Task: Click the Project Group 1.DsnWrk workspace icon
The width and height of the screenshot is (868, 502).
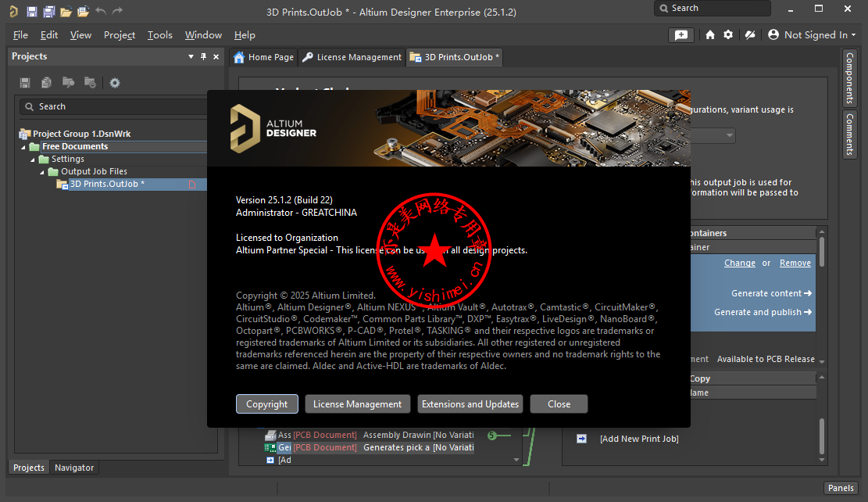Action: (x=24, y=134)
